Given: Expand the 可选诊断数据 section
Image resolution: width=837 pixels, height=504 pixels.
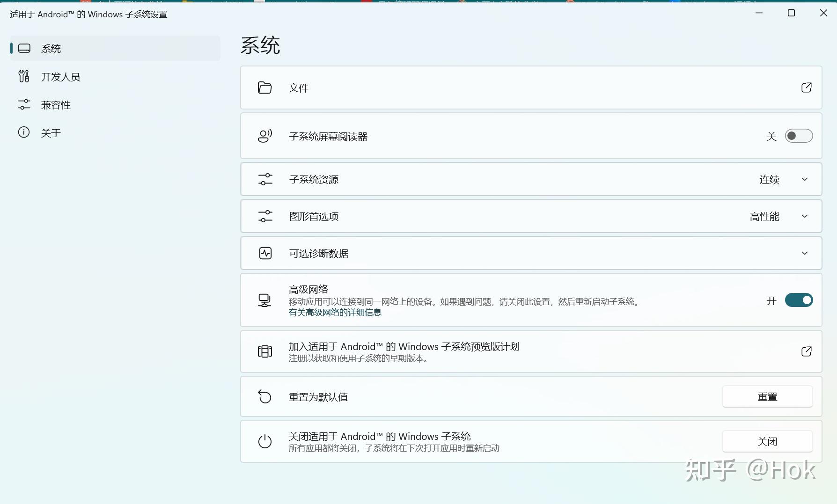Looking at the screenshot, I should pyautogui.click(x=804, y=253).
